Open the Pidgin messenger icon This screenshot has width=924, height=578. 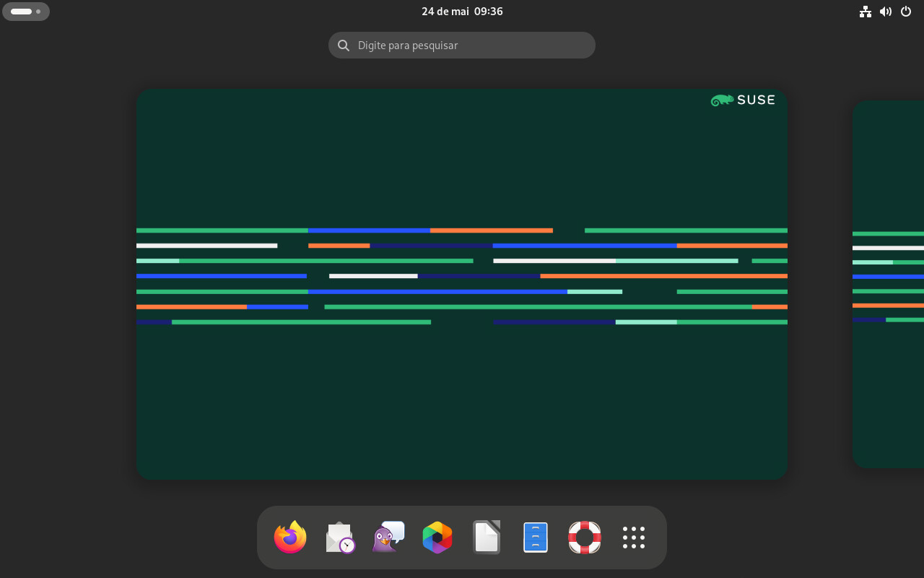pyautogui.click(x=388, y=538)
